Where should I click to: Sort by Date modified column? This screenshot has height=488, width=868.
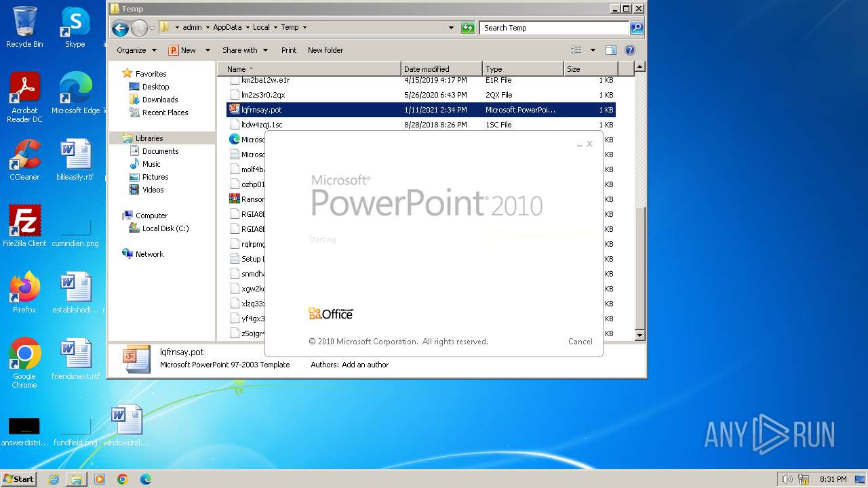tap(441, 69)
